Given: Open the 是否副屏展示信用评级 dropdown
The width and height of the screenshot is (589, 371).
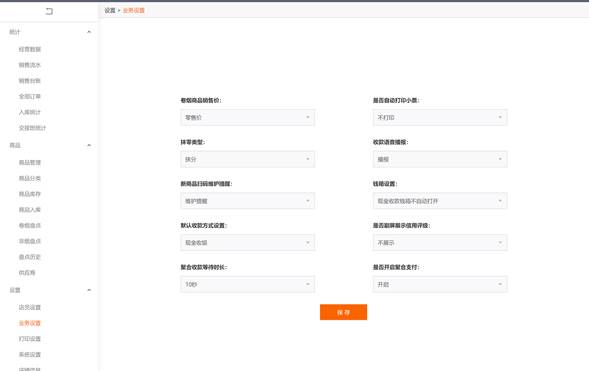Looking at the screenshot, I should [x=440, y=243].
